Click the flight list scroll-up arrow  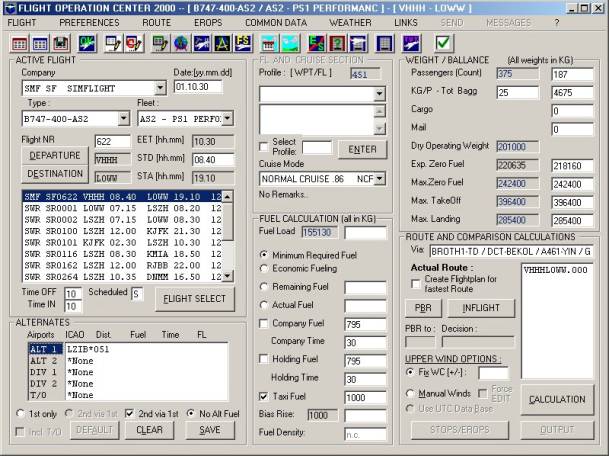[x=228, y=197]
